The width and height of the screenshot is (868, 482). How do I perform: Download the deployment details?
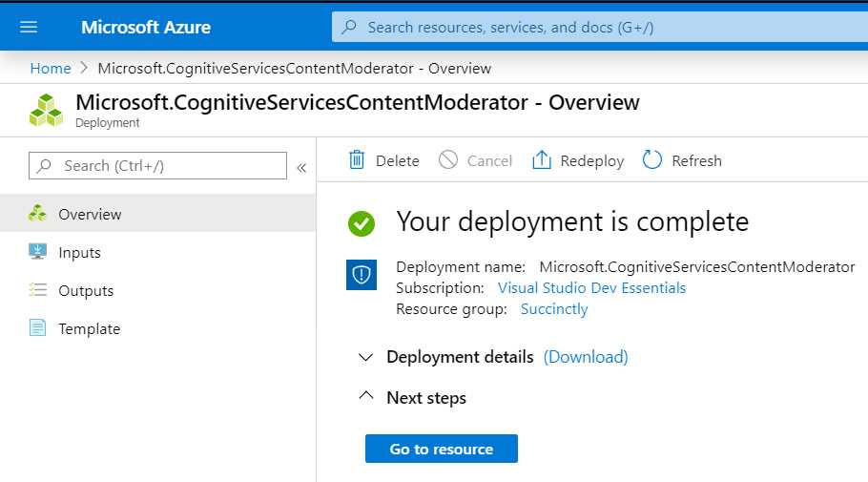click(586, 357)
